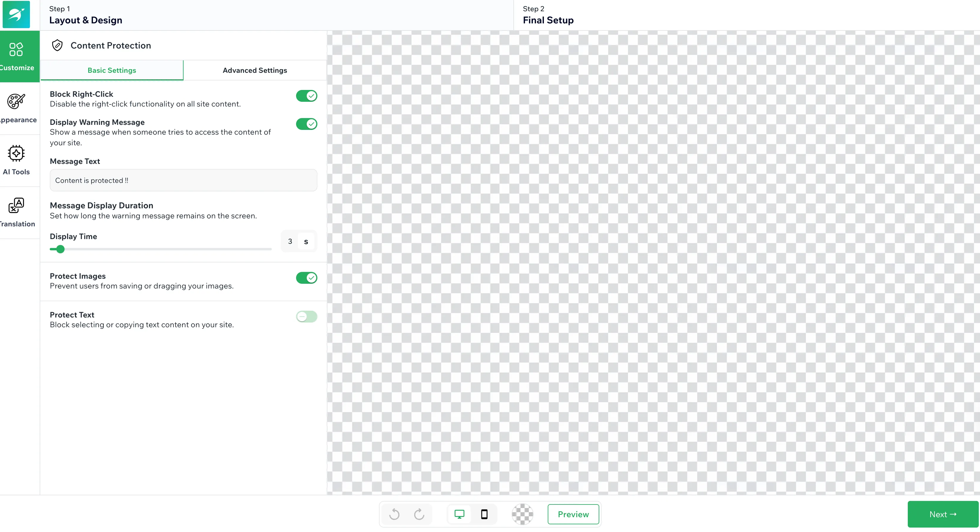Click the undo arrow icon
The width and height of the screenshot is (980, 532).
point(394,514)
